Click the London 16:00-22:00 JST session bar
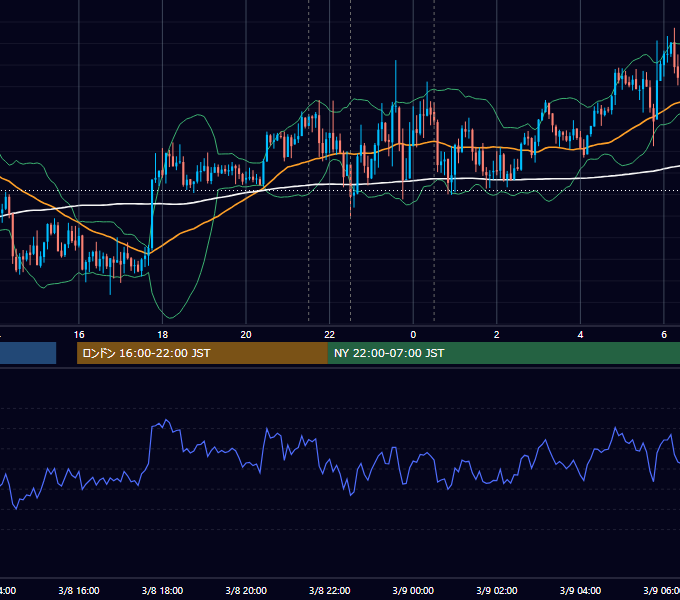 click(202, 353)
